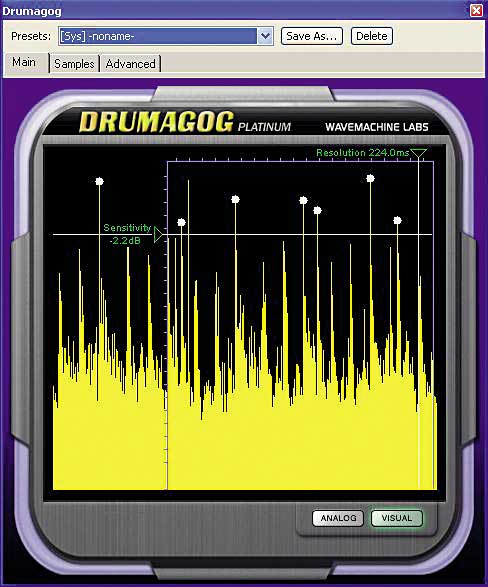Screen dimensions: 488x587
Task: Click the Sensitivity -2.2dB label
Action: click(x=126, y=234)
